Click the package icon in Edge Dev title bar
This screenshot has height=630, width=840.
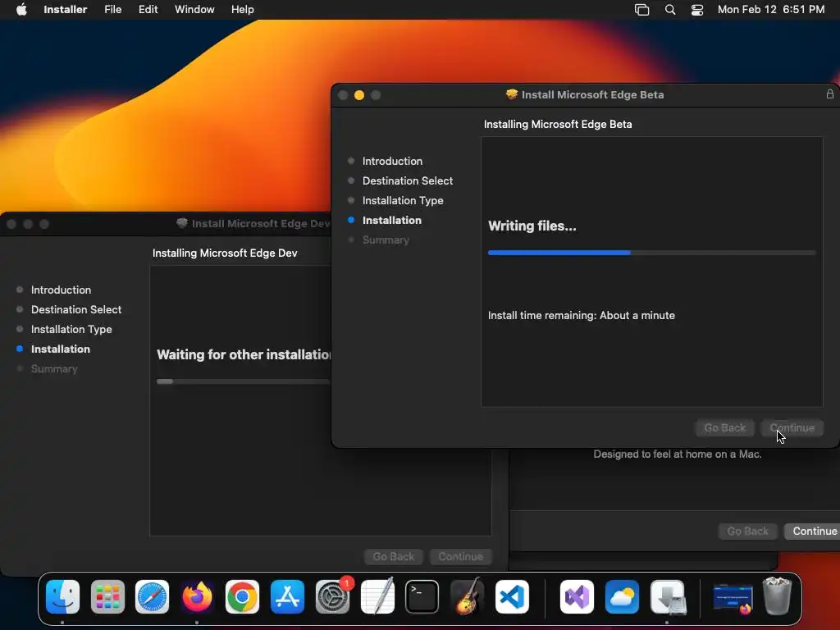[x=182, y=223]
